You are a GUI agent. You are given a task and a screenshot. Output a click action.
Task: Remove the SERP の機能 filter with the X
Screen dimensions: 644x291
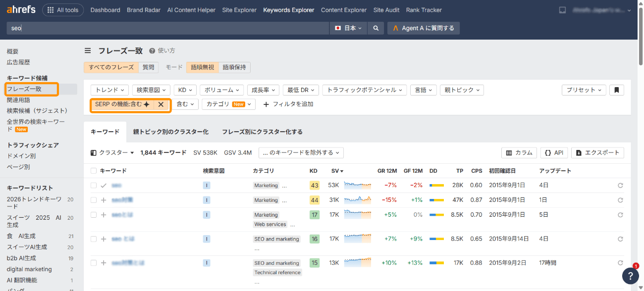point(161,104)
